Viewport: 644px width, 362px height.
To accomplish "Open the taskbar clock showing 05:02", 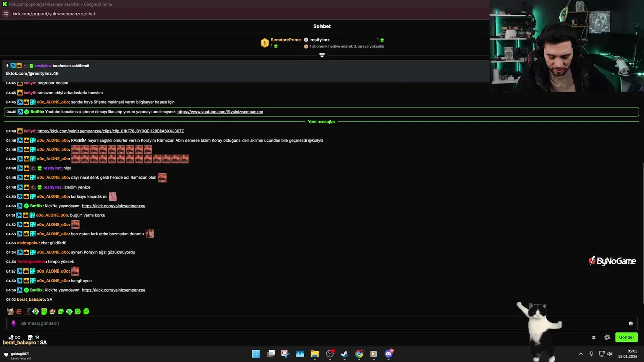I will [628, 354].
